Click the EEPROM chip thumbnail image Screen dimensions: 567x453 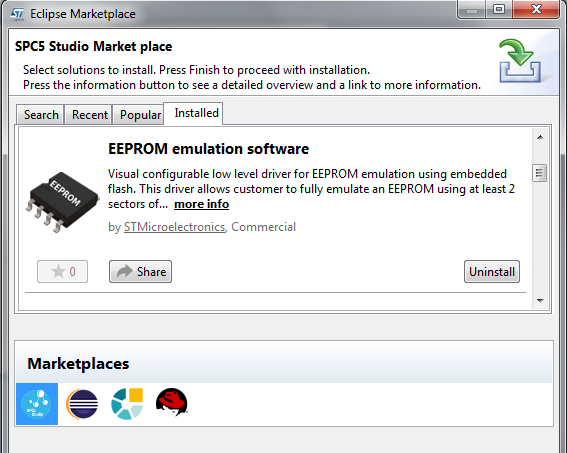(x=63, y=202)
